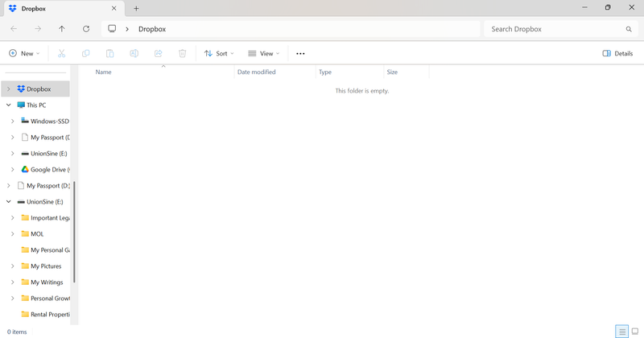Switch to details list view icon
The width and height of the screenshot is (644, 338).
tap(621, 332)
